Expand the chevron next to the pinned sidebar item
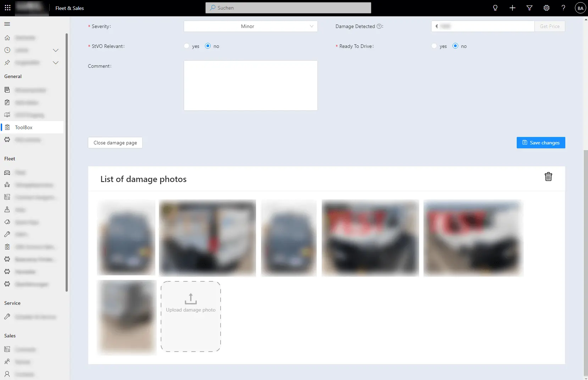This screenshot has width=588, height=380. point(56,62)
